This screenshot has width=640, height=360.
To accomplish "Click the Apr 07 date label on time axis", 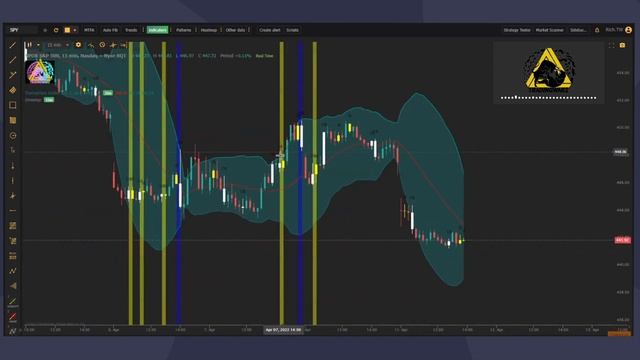I will pyautogui.click(x=283, y=330).
